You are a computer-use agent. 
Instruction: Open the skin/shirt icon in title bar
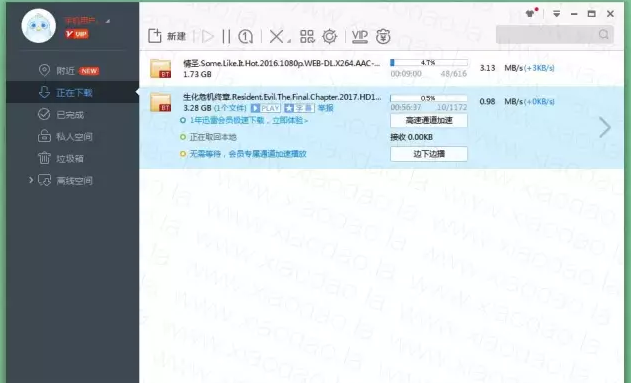(x=531, y=13)
